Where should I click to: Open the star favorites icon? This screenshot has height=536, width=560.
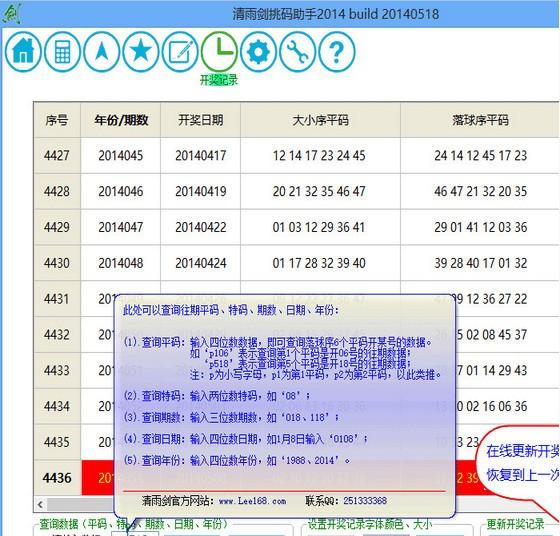tap(141, 52)
